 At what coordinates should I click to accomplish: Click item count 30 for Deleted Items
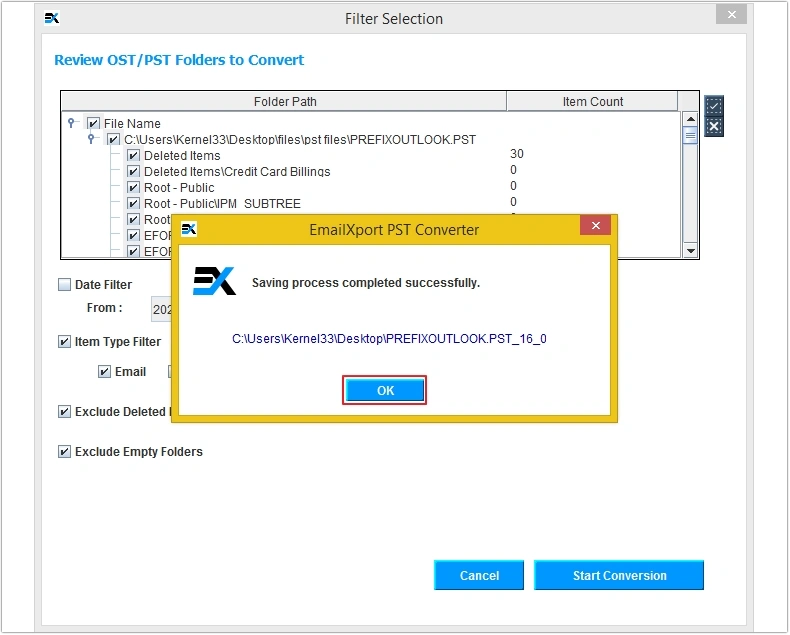[x=517, y=154]
